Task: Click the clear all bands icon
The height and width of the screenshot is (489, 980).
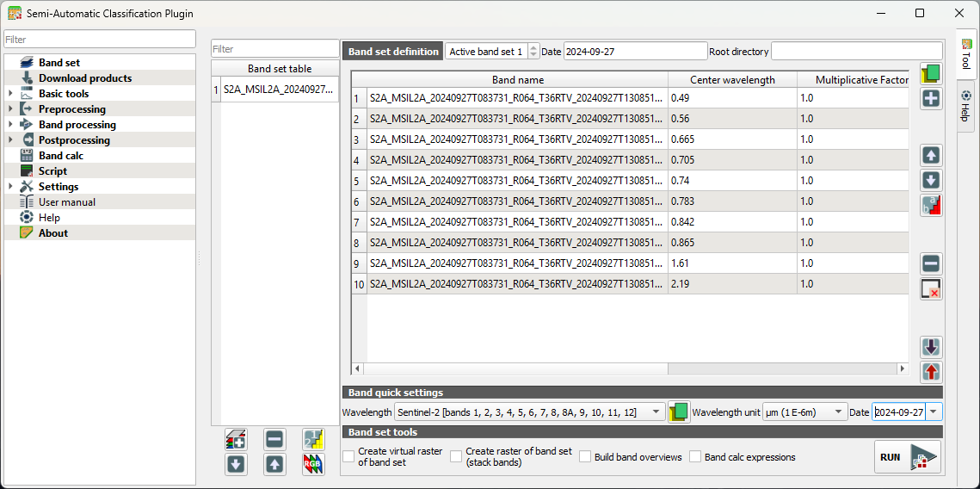Action: pyautogui.click(x=930, y=289)
